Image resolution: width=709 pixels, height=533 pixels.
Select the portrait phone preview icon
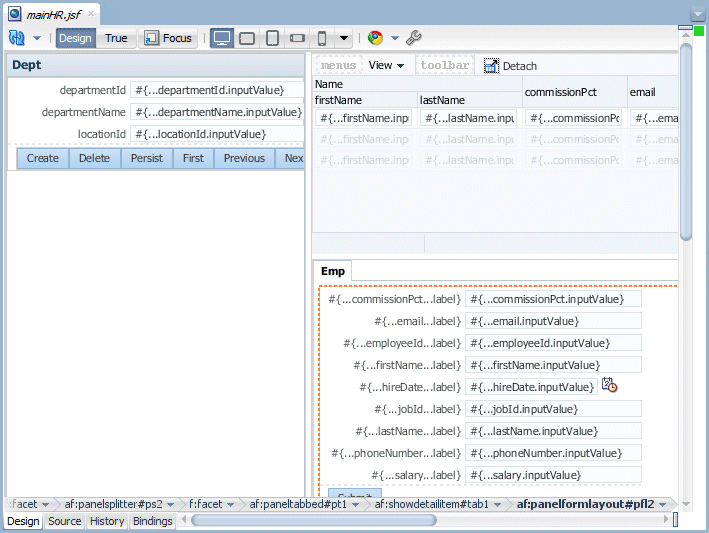(x=322, y=38)
